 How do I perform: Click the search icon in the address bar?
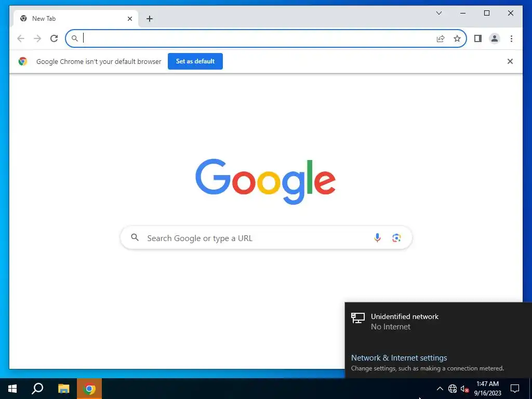click(75, 38)
